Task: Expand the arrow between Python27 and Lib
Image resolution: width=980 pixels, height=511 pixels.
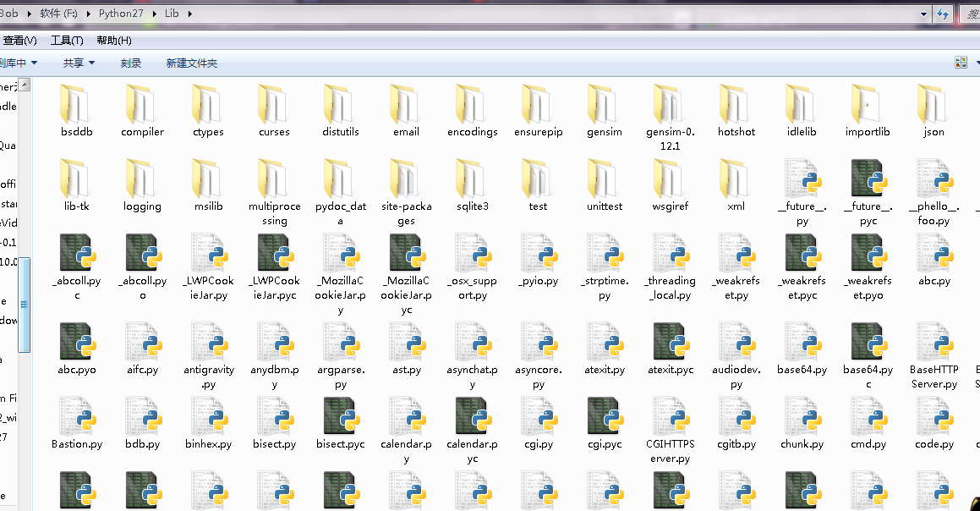Action: click(x=154, y=14)
